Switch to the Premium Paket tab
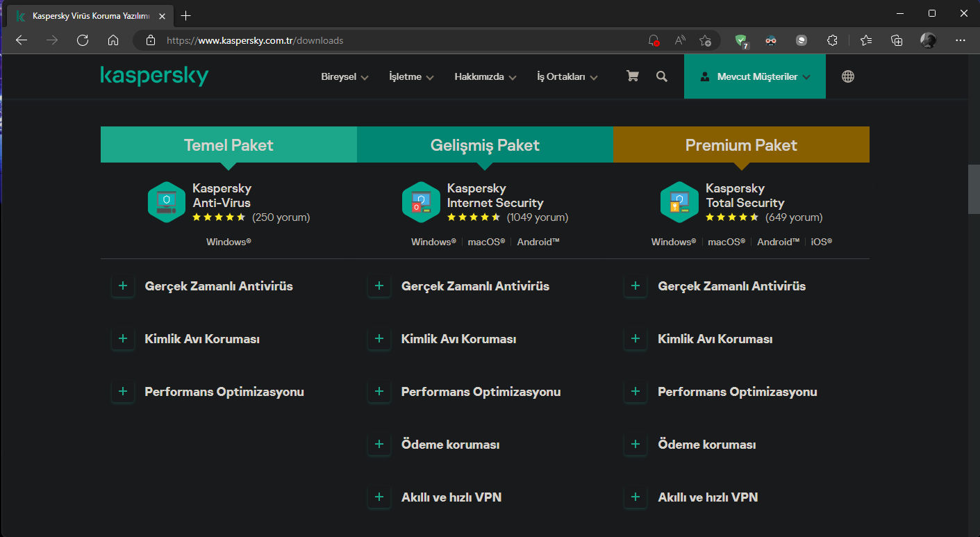The width and height of the screenshot is (980, 537). (741, 144)
